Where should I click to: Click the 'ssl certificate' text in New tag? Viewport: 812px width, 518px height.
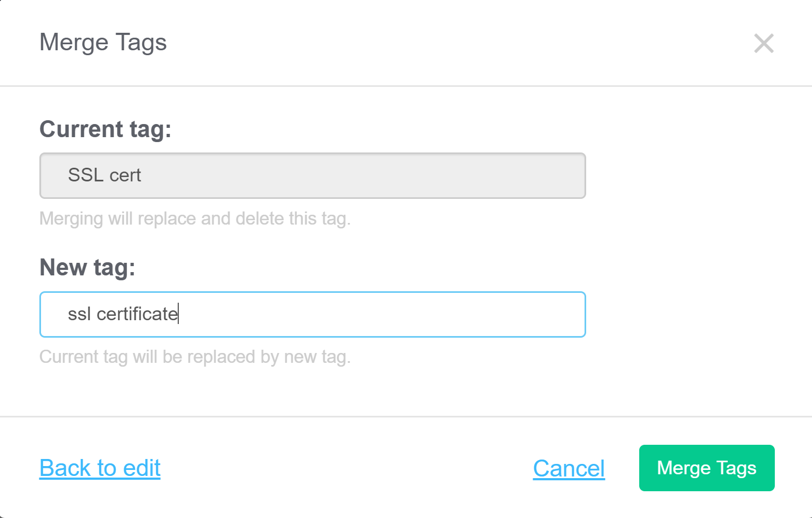click(122, 314)
